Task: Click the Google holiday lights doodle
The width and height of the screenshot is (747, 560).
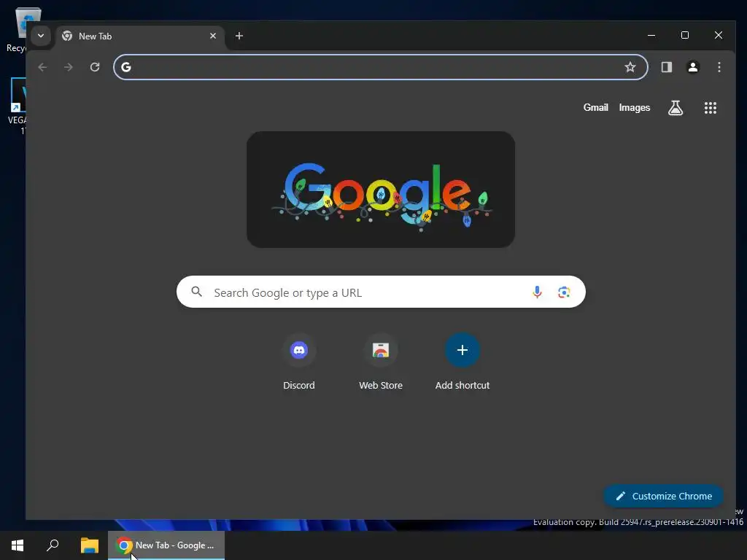Action: 381,190
